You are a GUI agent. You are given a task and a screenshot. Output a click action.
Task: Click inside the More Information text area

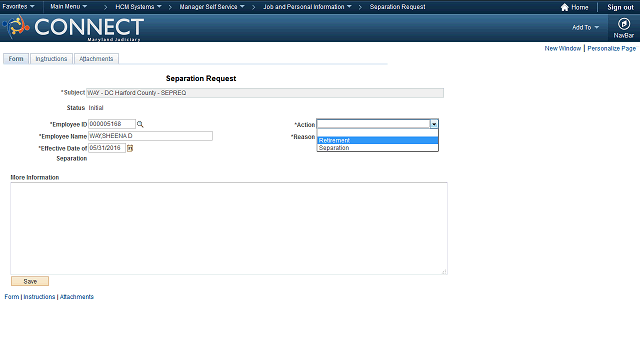(x=229, y=228)
